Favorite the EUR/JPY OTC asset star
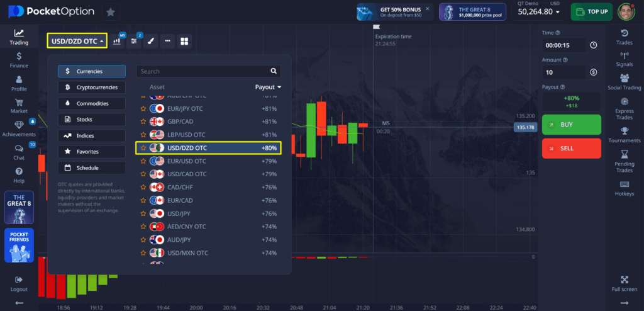Viewport: 644px width, 311px height. point(143,109)
